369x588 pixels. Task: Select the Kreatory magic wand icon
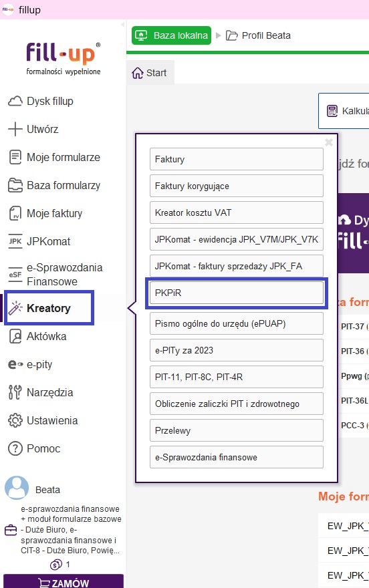[15, 308]
